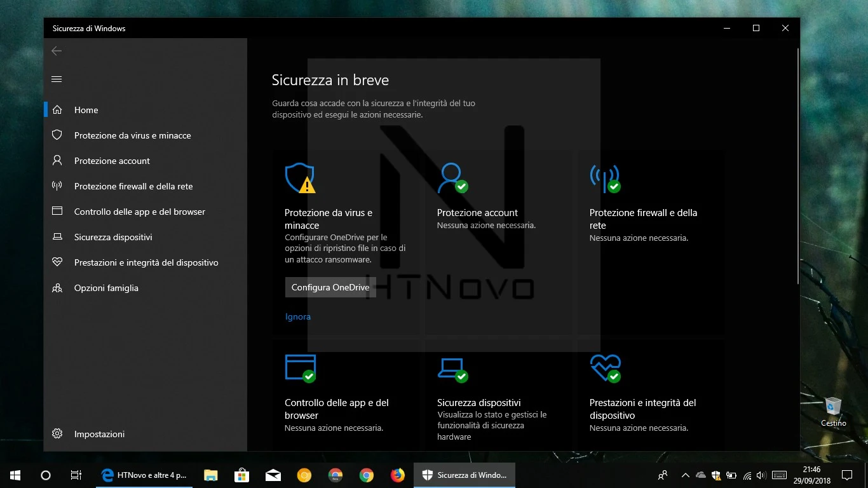Viewport: 868px width, 488px height.
Task: Click the Configura OneDrive button
Action: point(330,287)
